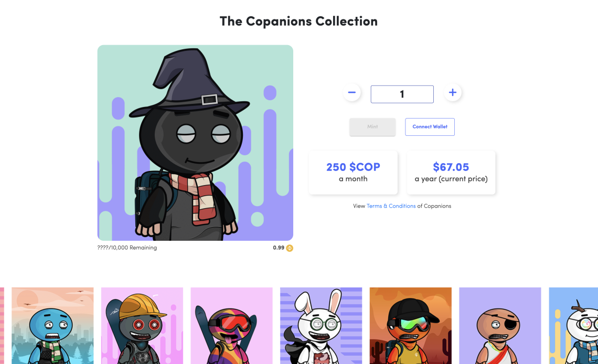
Task: Click the greyed-out Mint button
Action: coord(372,127)
